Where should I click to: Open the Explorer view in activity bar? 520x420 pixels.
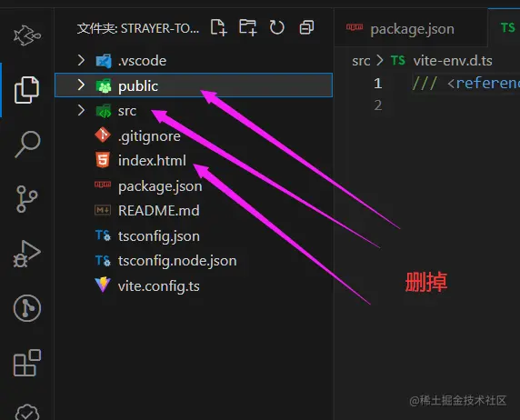tap(26, 90)
